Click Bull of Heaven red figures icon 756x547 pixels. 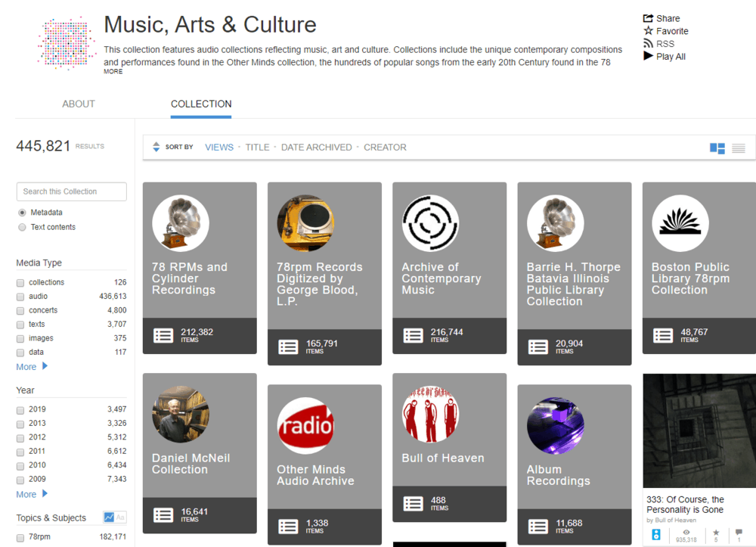[430, 414]
